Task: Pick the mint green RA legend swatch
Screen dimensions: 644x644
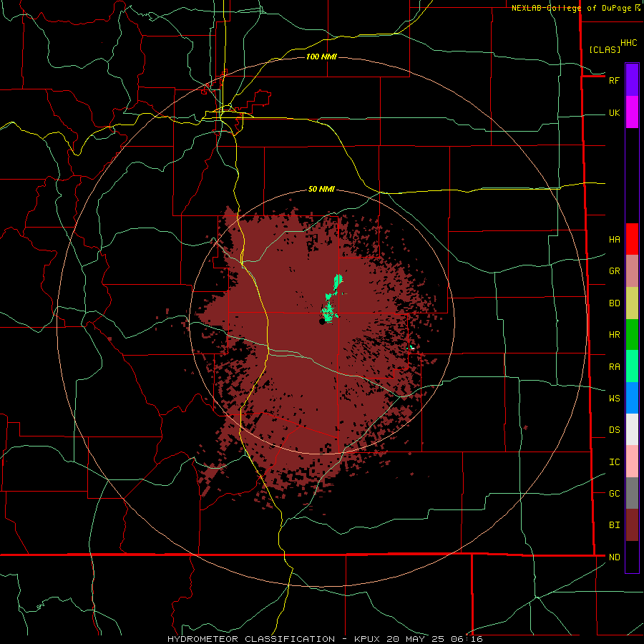Action: [632, 366]
